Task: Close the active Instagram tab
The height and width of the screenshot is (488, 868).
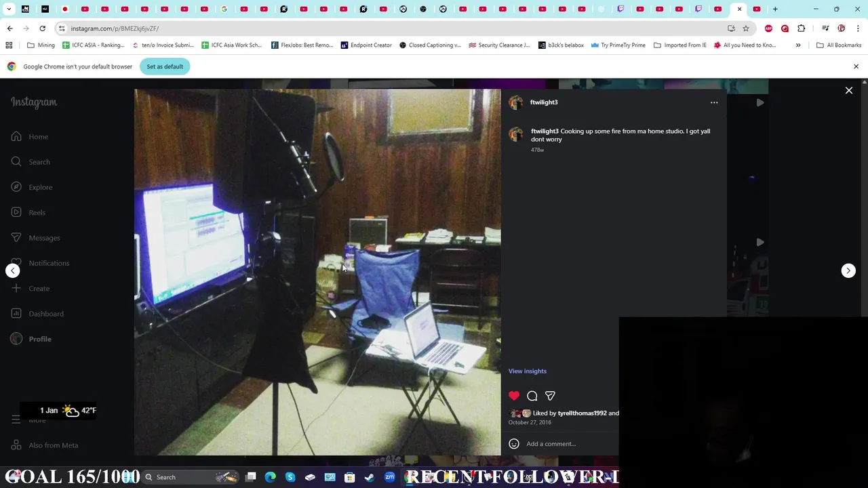Action: pyautogui.click(x=739, y=9)
